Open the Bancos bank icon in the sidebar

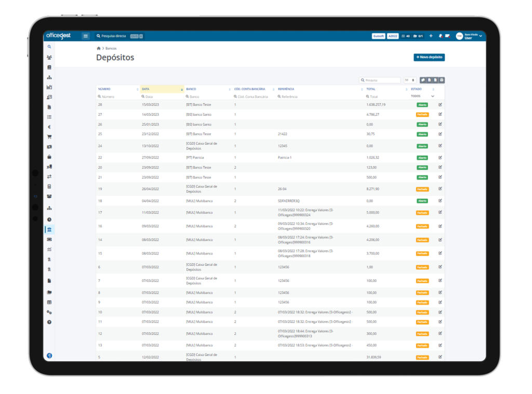[49, 229]
